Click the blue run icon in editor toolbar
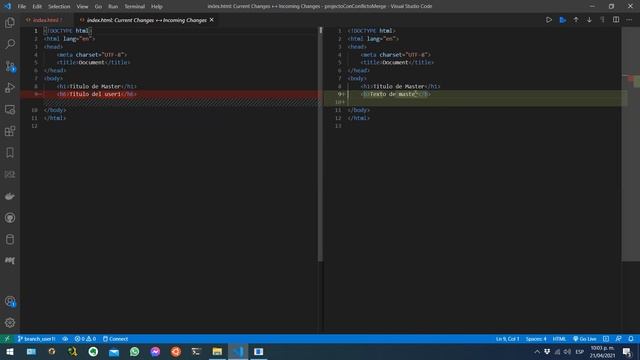 click(562, 20)
